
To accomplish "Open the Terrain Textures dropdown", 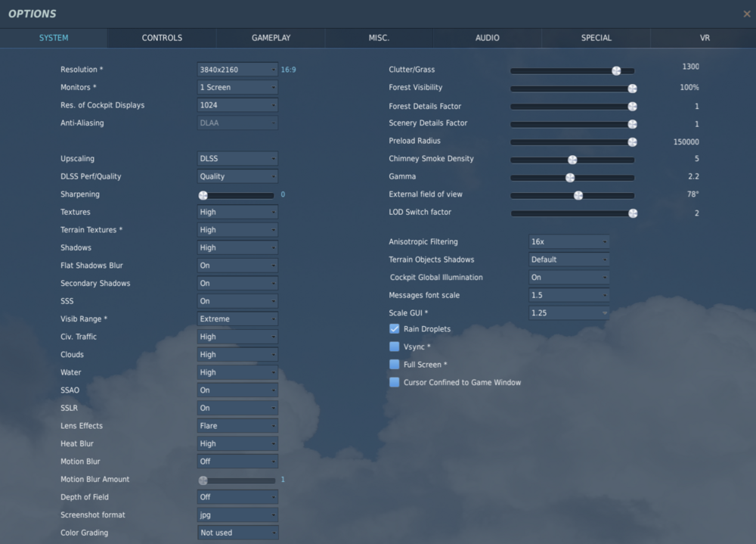I will (237, 230).
